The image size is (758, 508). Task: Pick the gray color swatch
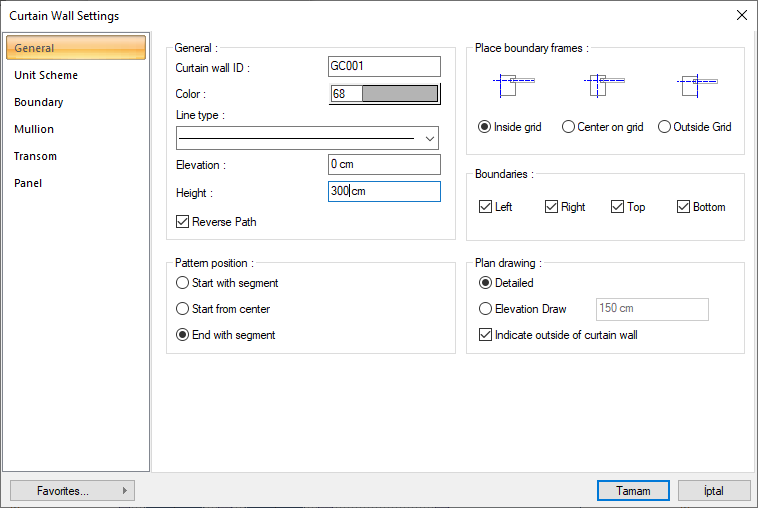coord(399,94)
